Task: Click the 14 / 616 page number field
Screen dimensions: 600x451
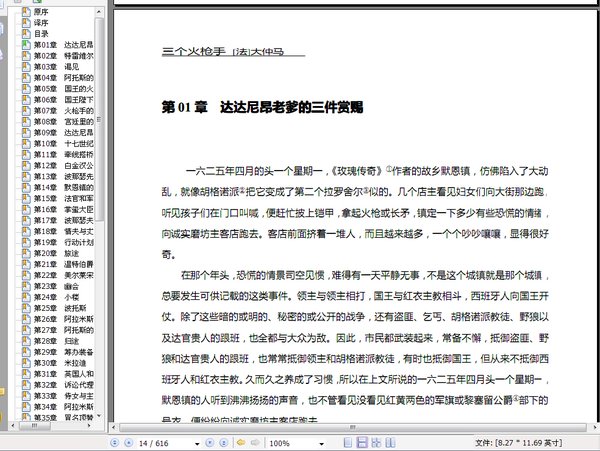Action: 165,443
